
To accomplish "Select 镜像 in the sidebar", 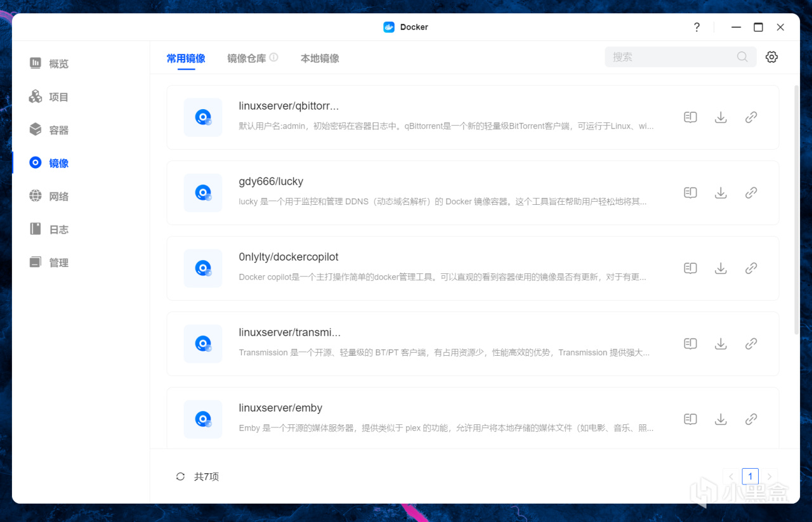I will pyautogui.click(x=49, y=163).
